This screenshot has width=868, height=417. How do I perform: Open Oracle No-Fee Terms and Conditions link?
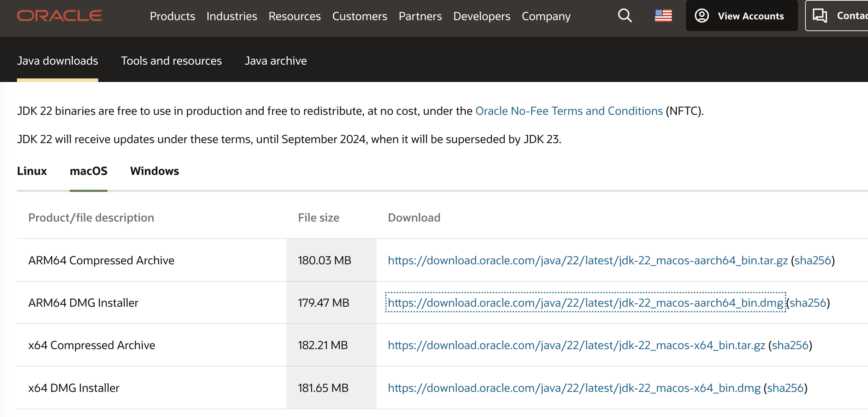569,111
